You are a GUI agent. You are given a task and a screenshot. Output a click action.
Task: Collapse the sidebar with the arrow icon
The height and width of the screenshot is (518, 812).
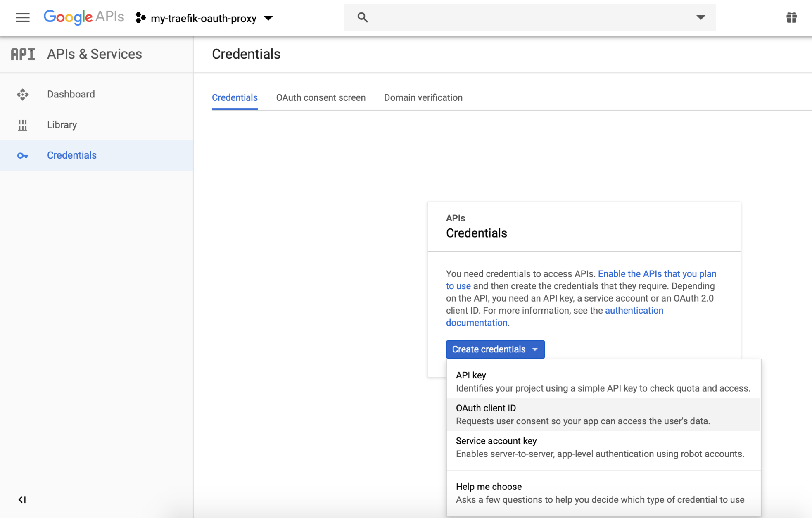(22, 500)
